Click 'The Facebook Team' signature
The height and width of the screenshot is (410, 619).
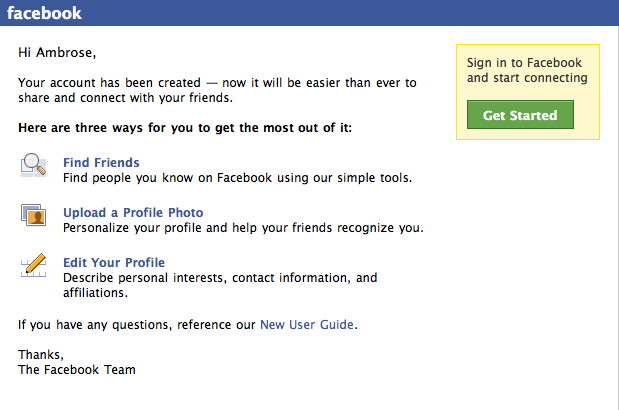pos(77,370)
